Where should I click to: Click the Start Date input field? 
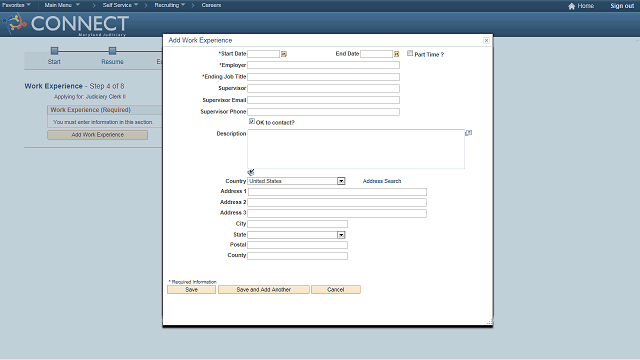(263, 54)
